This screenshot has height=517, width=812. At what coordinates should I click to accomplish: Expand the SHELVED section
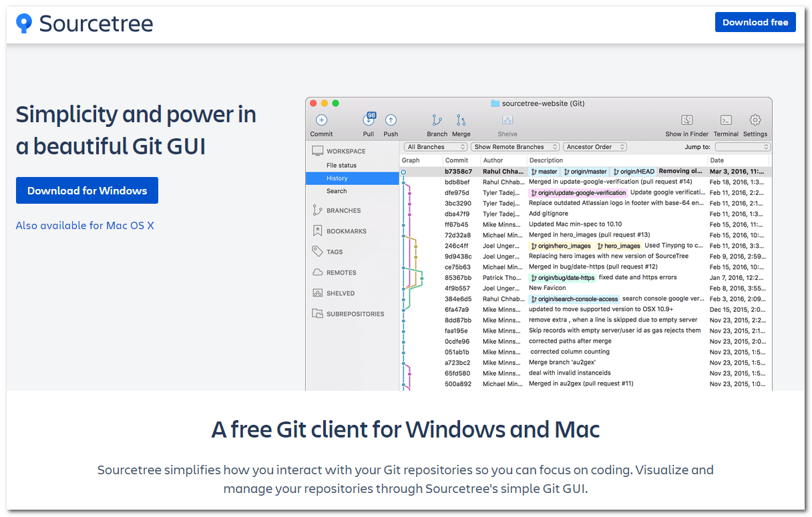(x=341, y=293)
